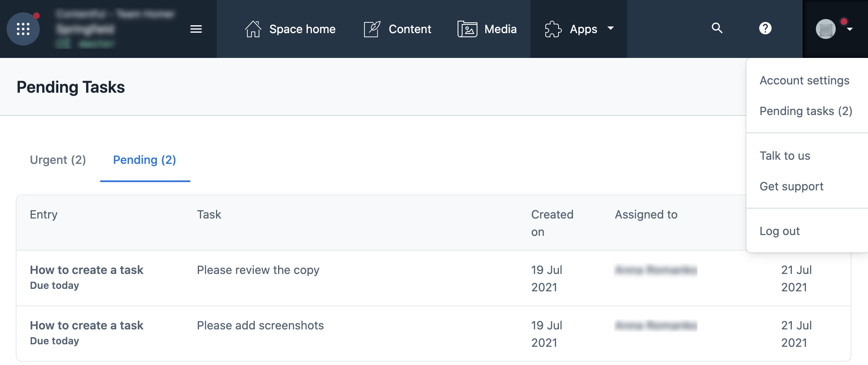The width and height of the screenshot is (868, 365).
Task: Open Account settings from the menu
Action: [x=804, y=80]
